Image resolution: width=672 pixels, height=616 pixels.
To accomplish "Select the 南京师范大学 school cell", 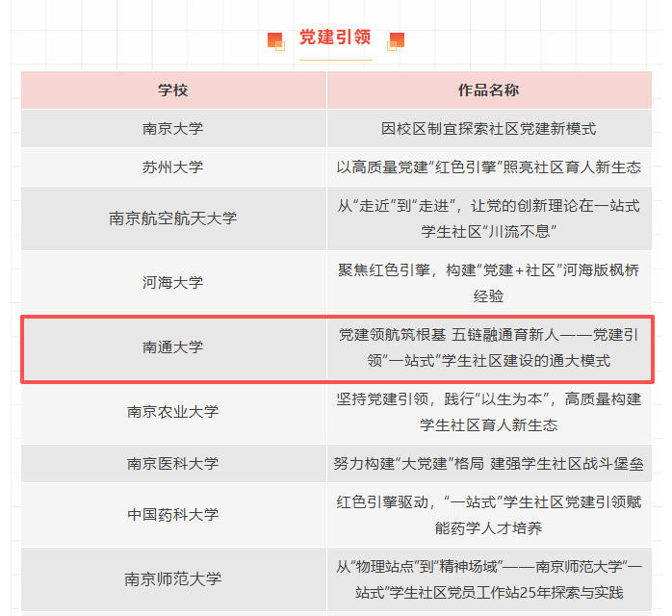I will 173,579.
